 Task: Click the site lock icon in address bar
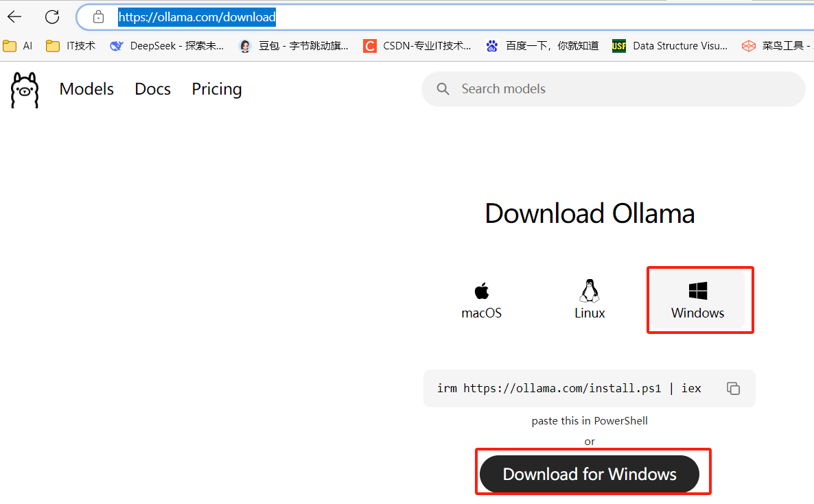pos(98,17)
